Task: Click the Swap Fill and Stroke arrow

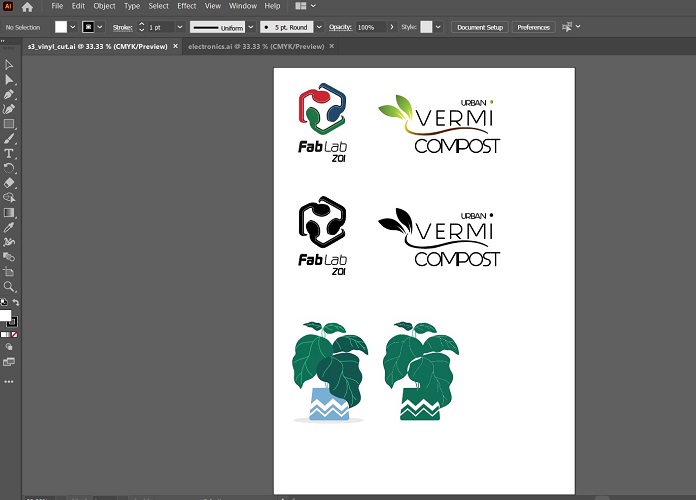Action: coord(16,302)
